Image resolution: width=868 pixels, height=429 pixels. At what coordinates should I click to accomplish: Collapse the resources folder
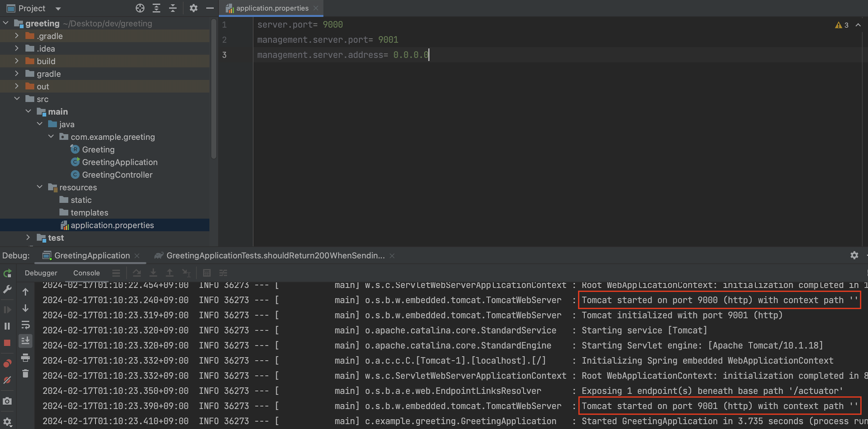tap(39, 187)
